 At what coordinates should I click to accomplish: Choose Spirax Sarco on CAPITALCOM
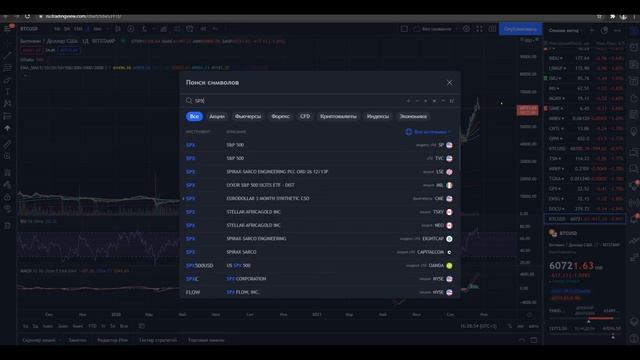[x=320, y=252]
